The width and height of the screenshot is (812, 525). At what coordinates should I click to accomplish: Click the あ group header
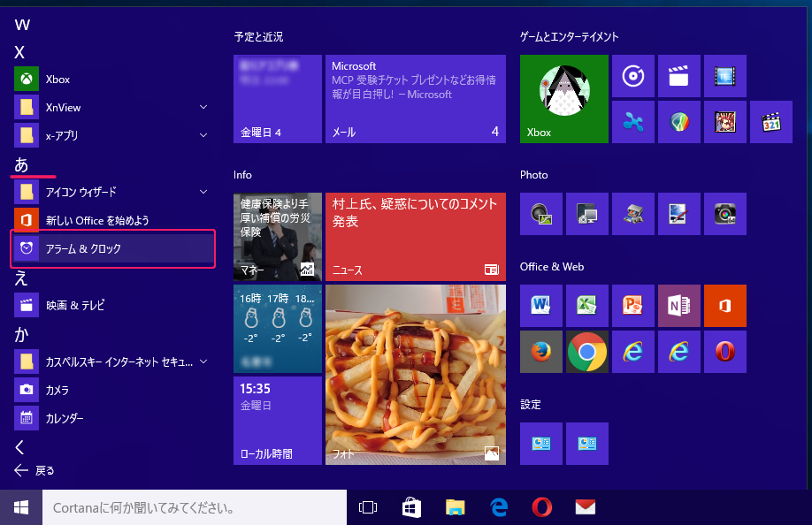point(21,164)
